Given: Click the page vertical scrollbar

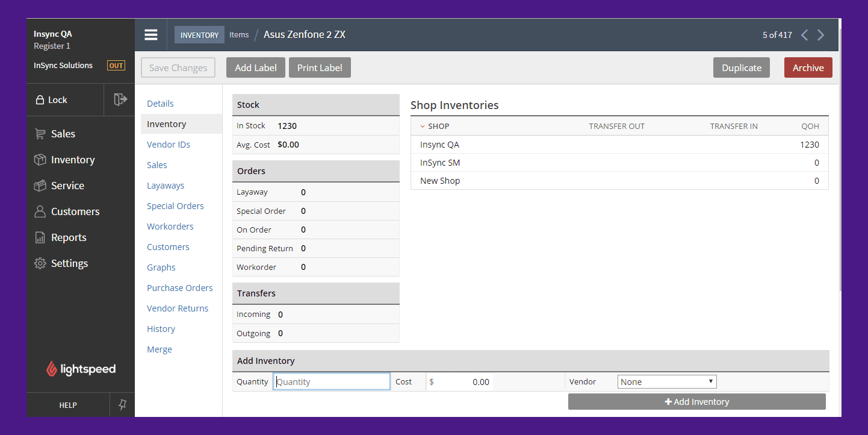Looking at the screenshot, I should 840,160.
